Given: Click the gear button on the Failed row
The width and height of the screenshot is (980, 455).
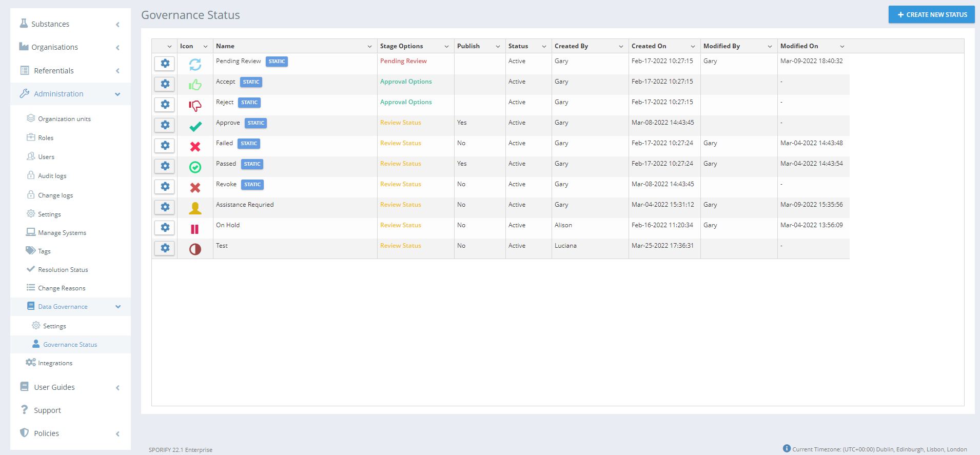Looking at the screenshot, I should click(165, 146).
